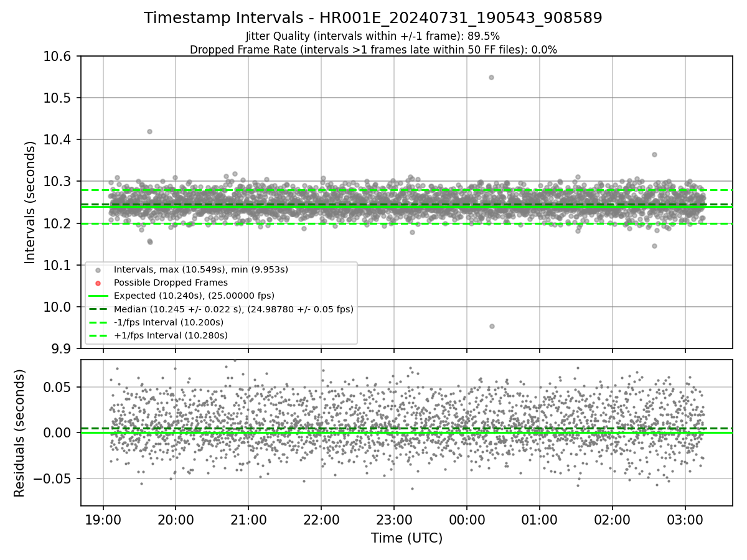Click the 'Time (UTC)' x-axis label
The width and height of the screenshot is (747, 560).
pos(406,538)
